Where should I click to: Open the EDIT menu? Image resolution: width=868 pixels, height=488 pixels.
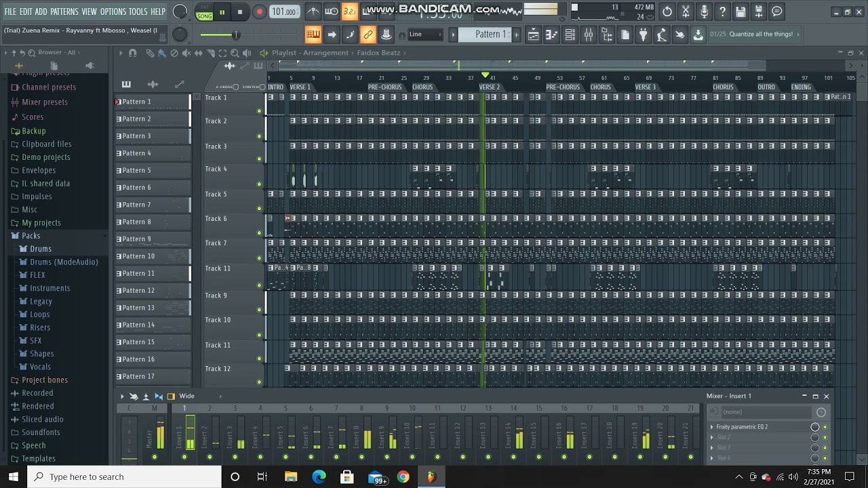coord(26,12)
